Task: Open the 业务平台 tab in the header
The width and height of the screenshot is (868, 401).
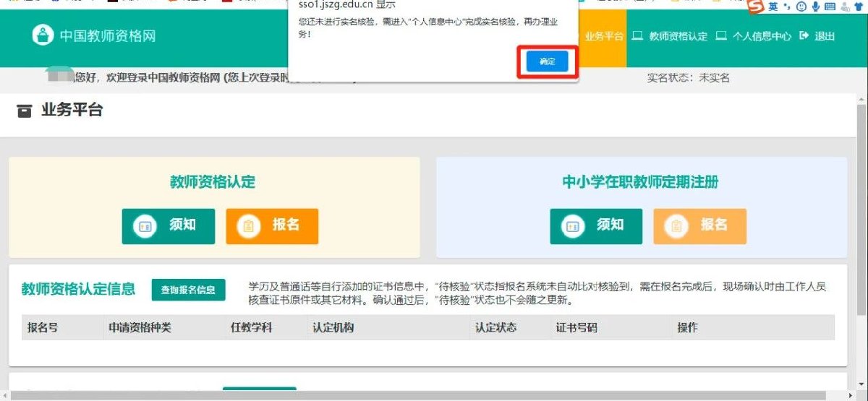Action: coord(604,35)
